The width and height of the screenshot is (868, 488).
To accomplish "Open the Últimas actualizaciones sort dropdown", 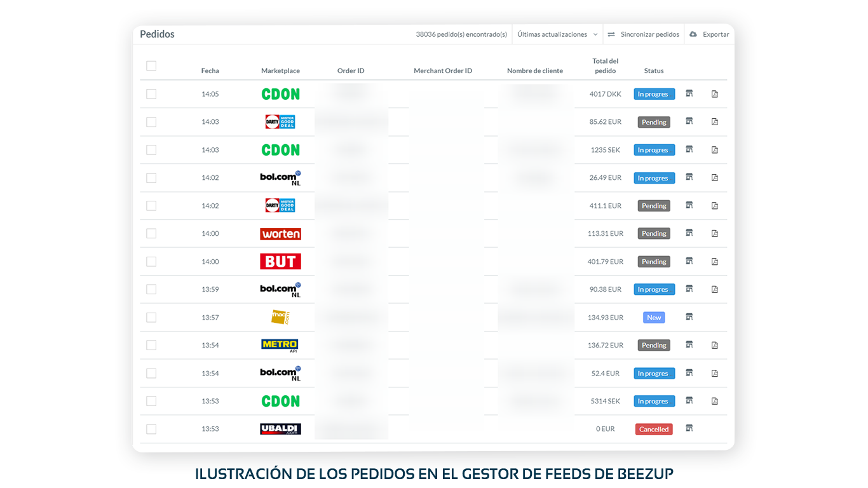I will (557, 34).
